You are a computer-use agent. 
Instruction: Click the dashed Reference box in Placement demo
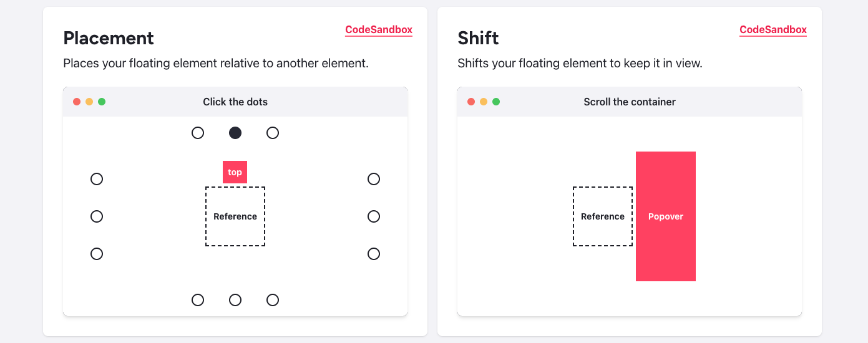235,216
